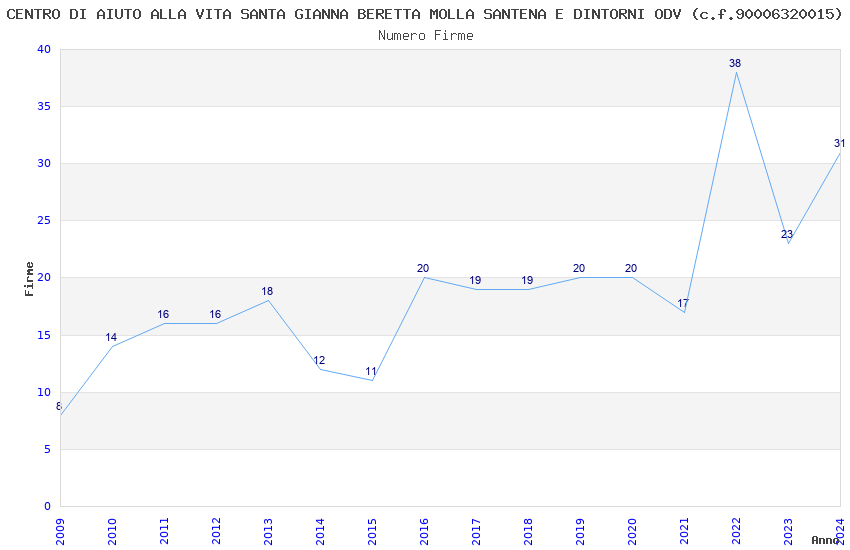Screen dimensions: 850x550
Task: Click the 2017 year label on x-axis
Action: pos(476,532)
